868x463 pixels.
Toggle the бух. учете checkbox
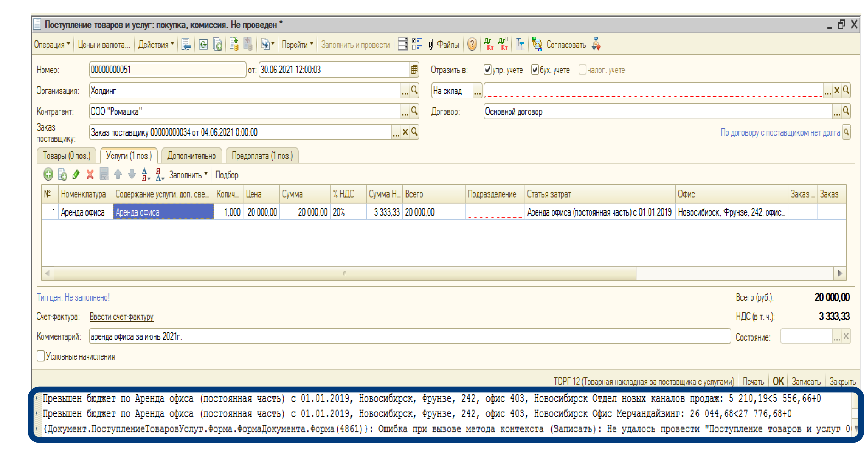tap(535, 70)
